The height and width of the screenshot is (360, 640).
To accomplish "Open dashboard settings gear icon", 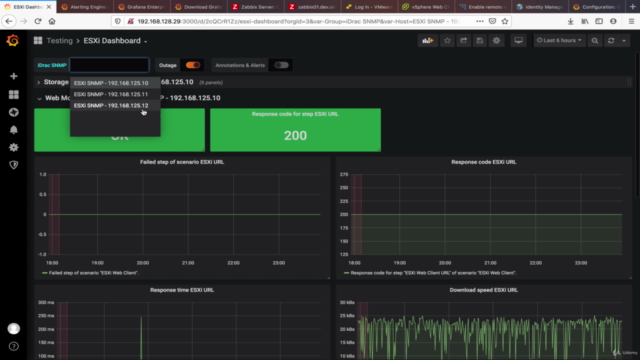I will [x=496, y=40].
